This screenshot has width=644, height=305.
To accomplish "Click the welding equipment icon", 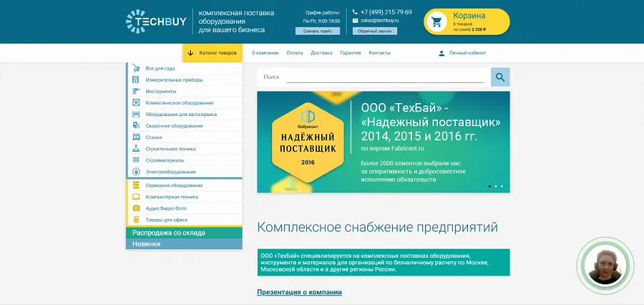I will pyautogui.click(x=137, y=126).
